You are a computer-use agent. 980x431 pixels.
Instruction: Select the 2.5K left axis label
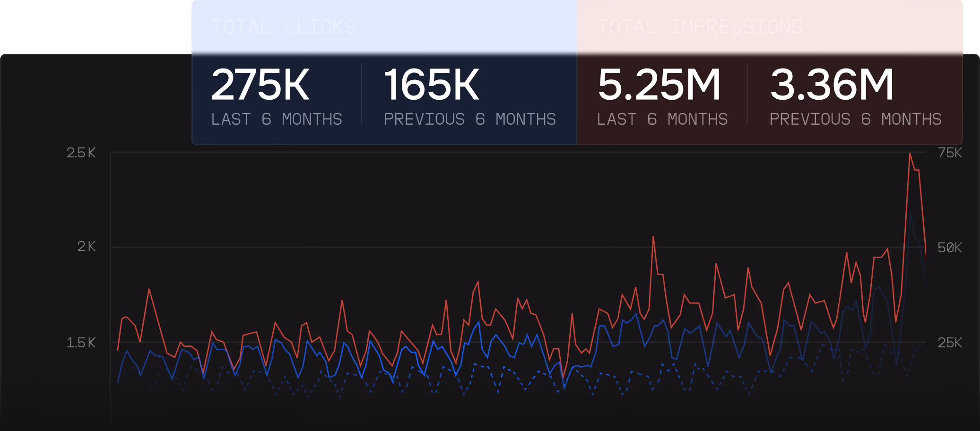click(82, 153)
